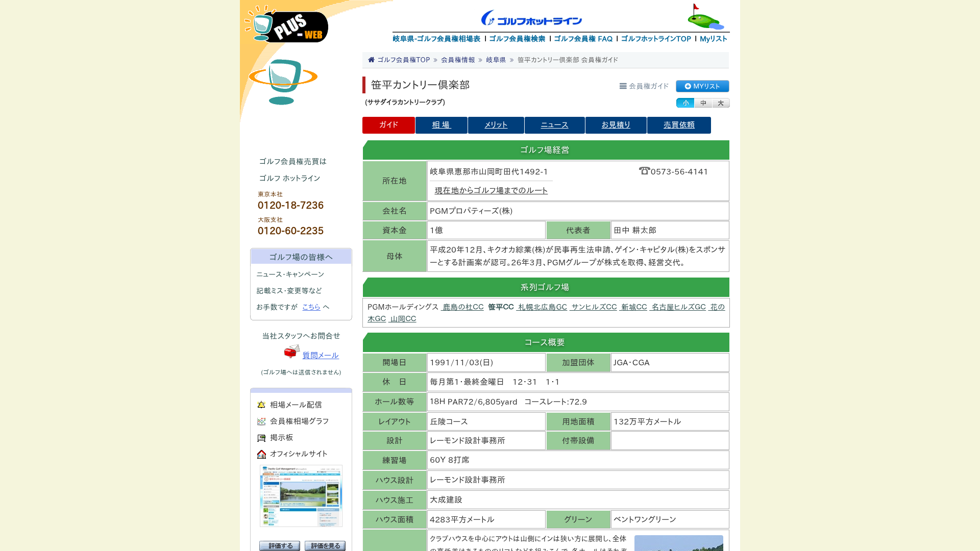Add to MYリスト button
This screenshot has height=551, width=980.
(x=702, y=86)
